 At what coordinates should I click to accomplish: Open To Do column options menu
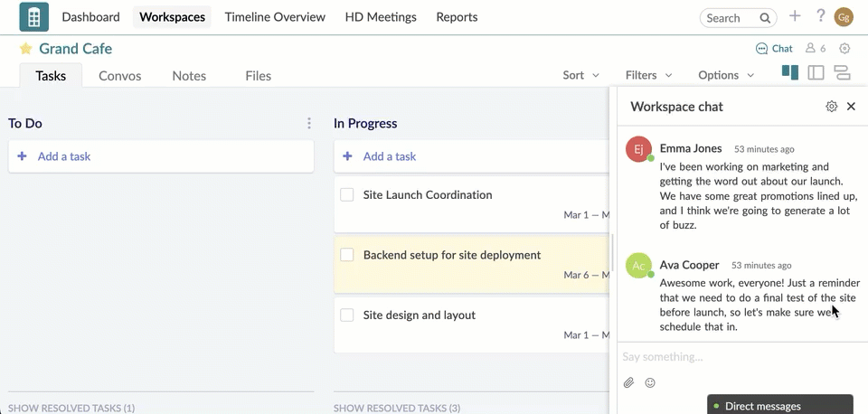click(309, 123)
